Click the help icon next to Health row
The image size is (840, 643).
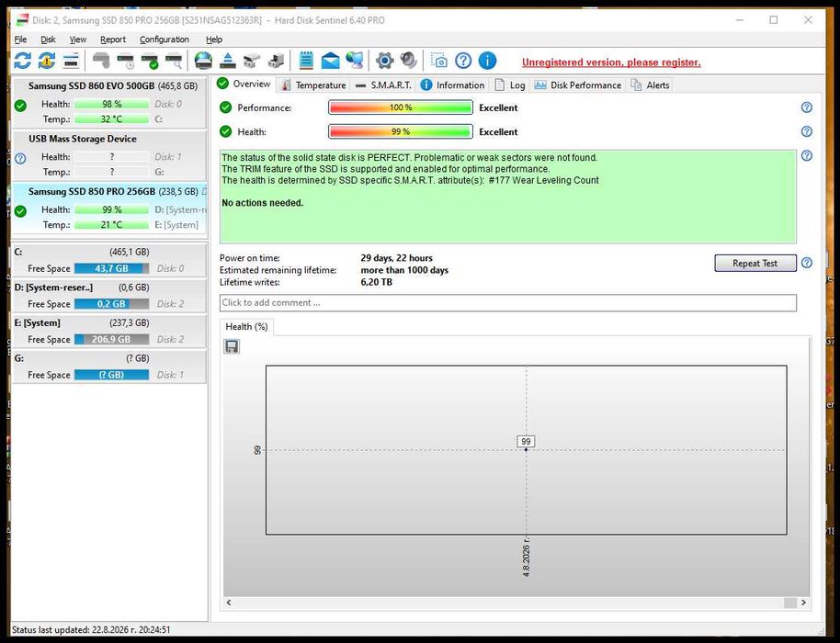[806, 131]
